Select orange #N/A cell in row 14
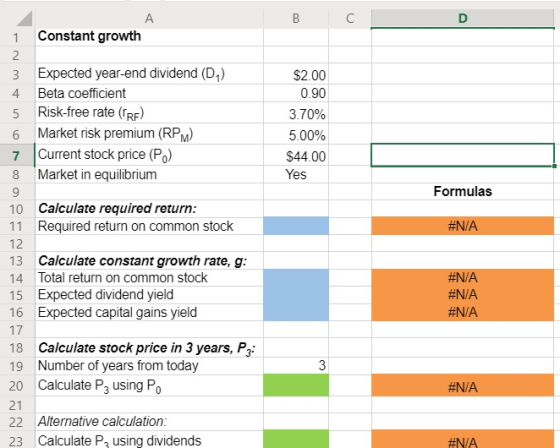The height and width of the screenshot is (448, 560). pos(462,278)
